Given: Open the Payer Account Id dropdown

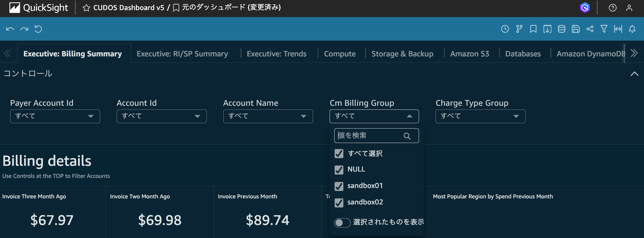Looking at the screenshot, I should coord(55,116).
